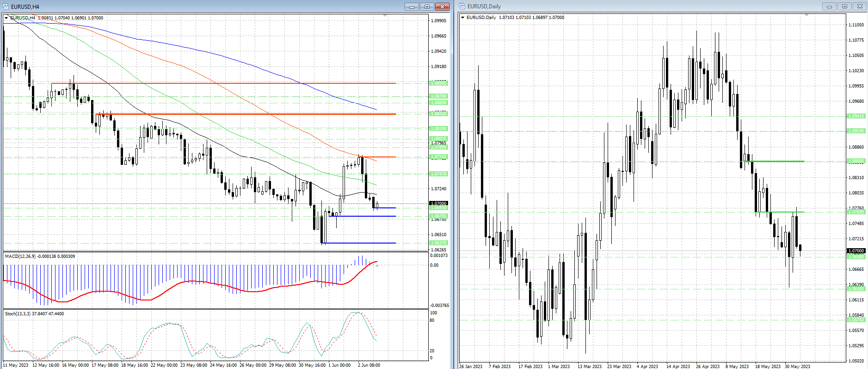Viewport: 868px width, 369px height.
Task: Select the Daily chart green line at 1.08600
Action: pyautogui.click(x=773, y=161)
